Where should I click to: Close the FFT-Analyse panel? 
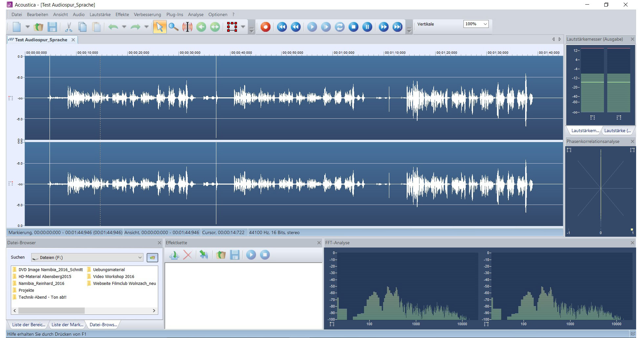click(x=632, y=243)
